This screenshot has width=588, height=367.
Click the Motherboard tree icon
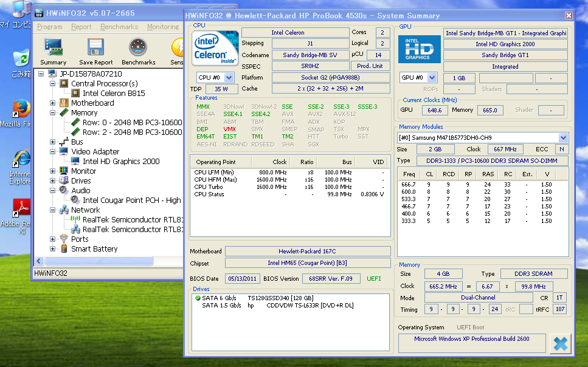[x=64, y=103]
